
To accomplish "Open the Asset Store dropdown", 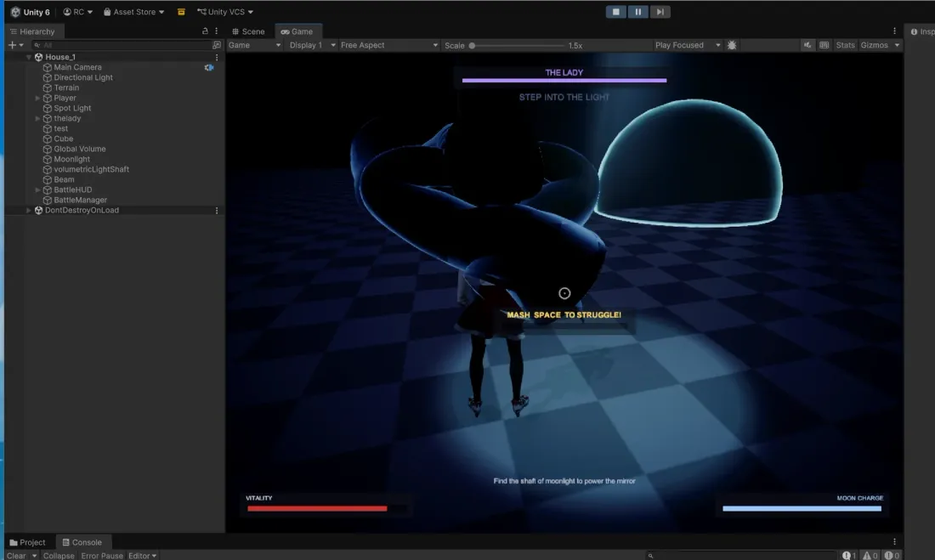I will [133, 12].
